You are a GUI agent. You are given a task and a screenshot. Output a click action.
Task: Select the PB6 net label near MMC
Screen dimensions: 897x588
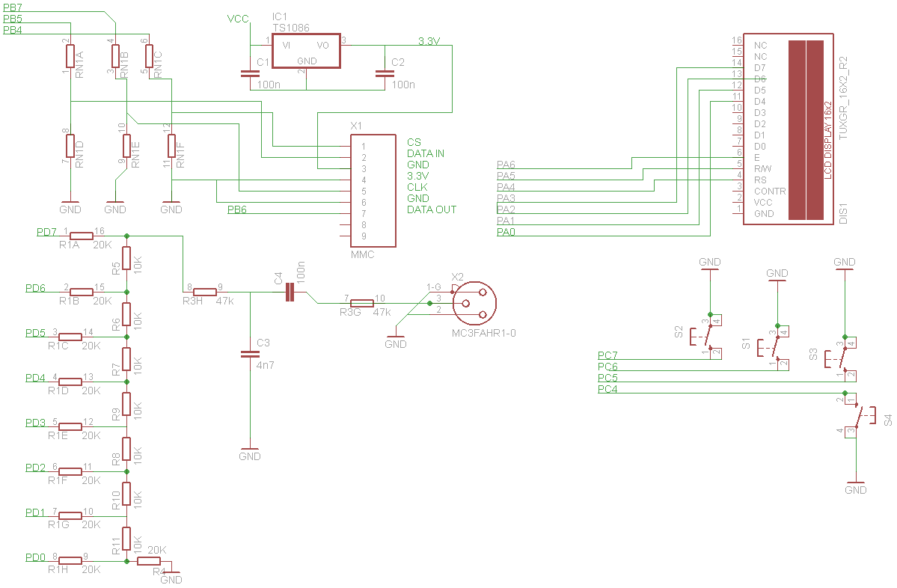click(x=236, y=210)
